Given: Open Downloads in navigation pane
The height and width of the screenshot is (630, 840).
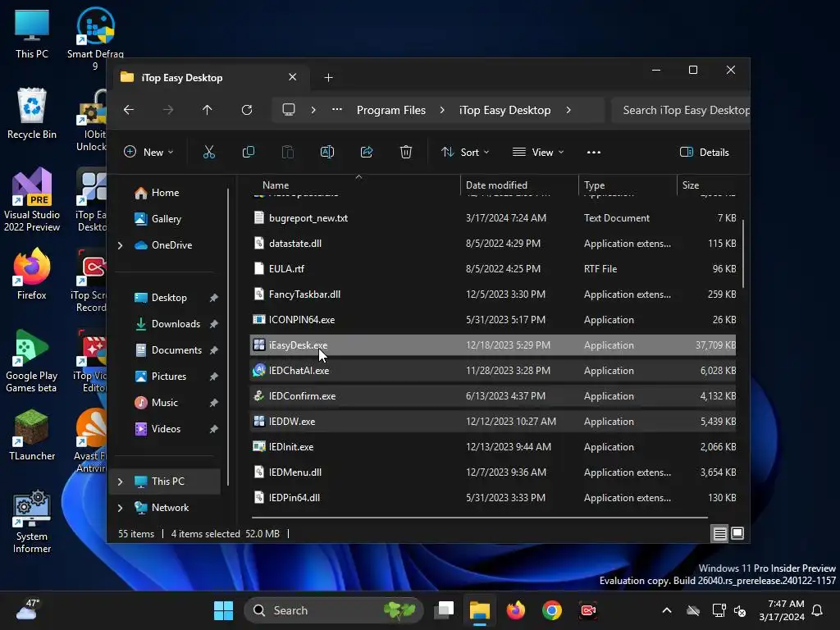Looking at the screenshot, I should pos(176,324).
